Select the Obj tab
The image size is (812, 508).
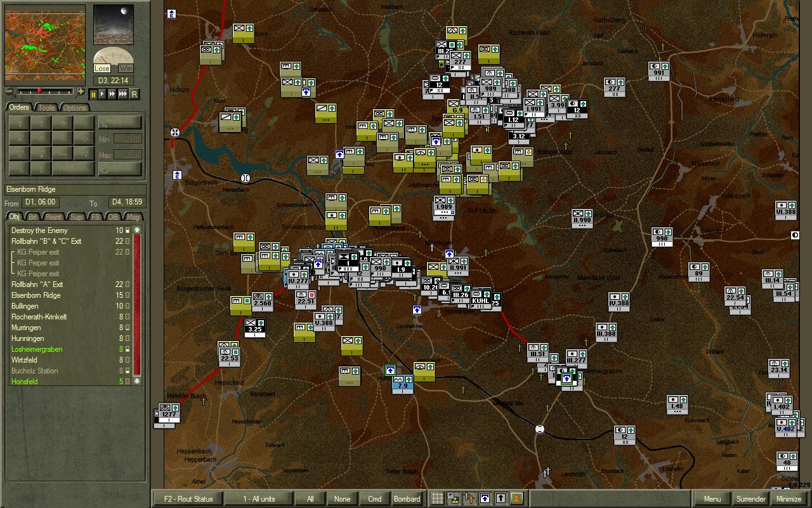point(15,217)
